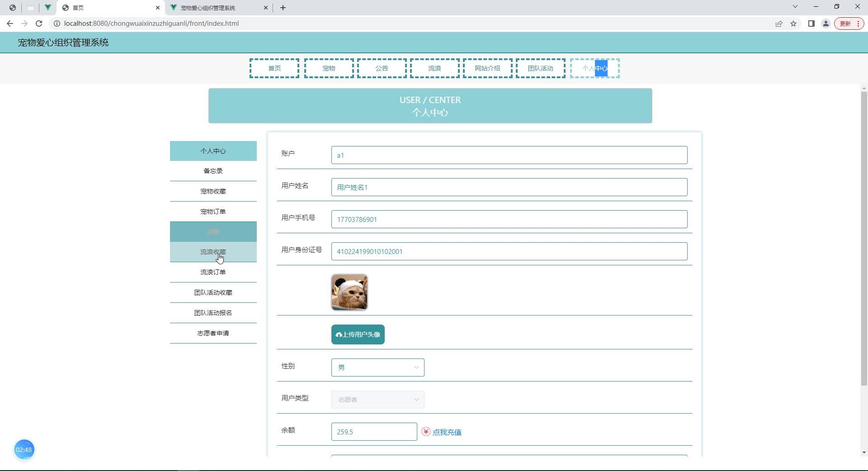This screenshot has height=471, width=868.
Task: Select 宠物收藏 in sidebar
Action: [213, 191]
